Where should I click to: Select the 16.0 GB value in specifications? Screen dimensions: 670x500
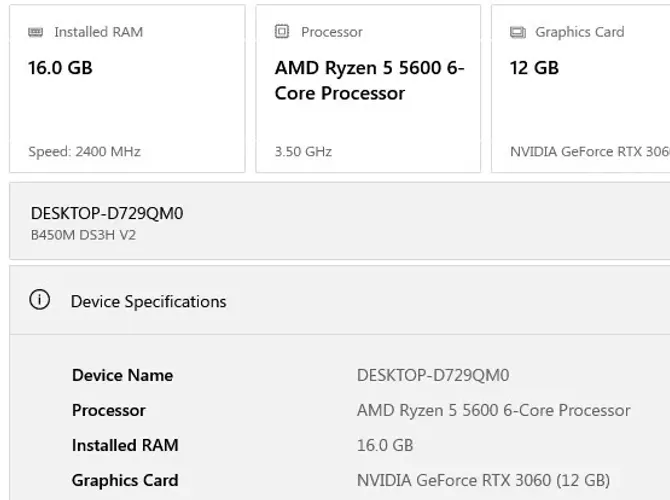(385, 445)
